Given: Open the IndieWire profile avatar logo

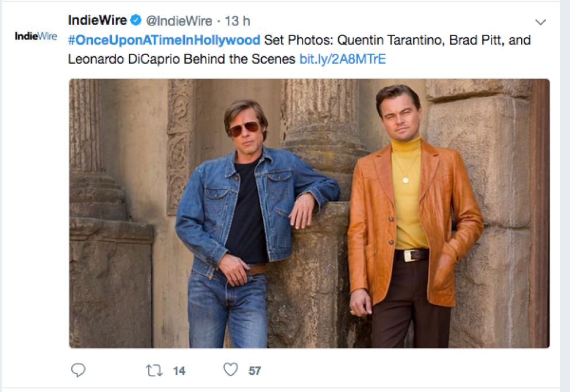Looking at the screenshot, I should [x=36, y=36].
